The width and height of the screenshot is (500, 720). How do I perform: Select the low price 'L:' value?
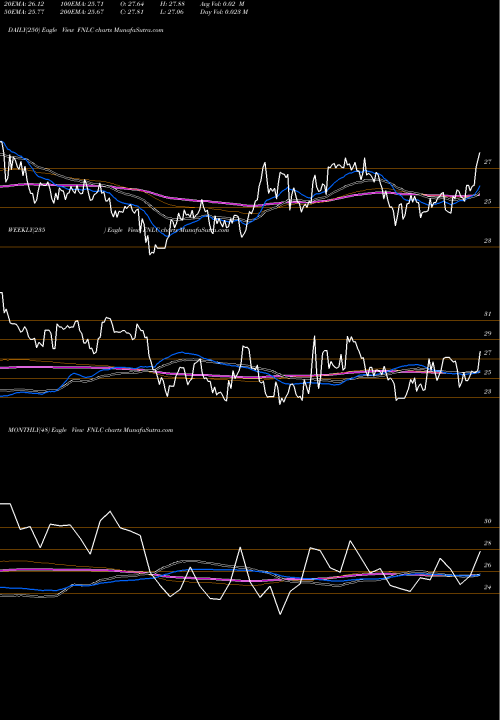[x=172, y=12]
